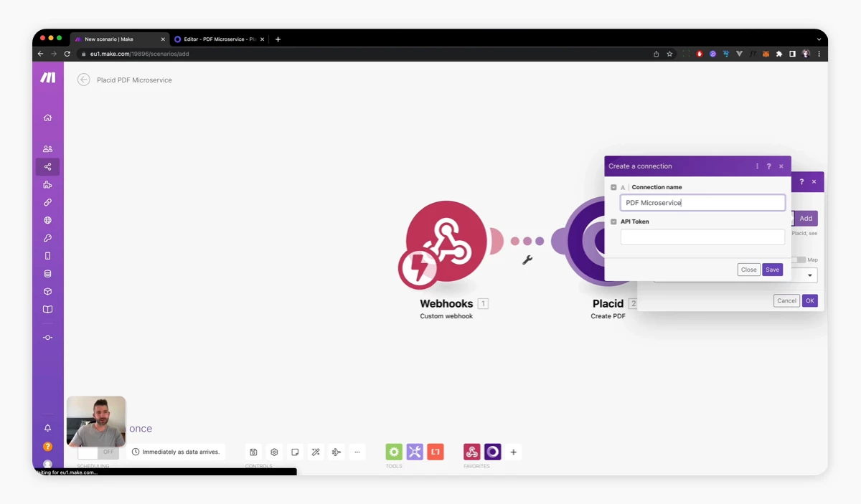Image resolution: width=861 pixels, height=504 pixels.
Task: Switch to New scenario | Make tab
Action: pos(120,39)
